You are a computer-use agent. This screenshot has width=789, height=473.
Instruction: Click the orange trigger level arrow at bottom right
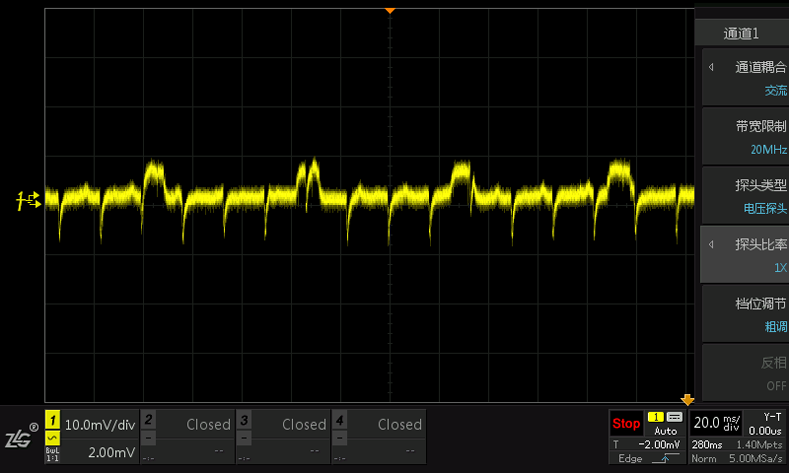(x=687, y=401)
